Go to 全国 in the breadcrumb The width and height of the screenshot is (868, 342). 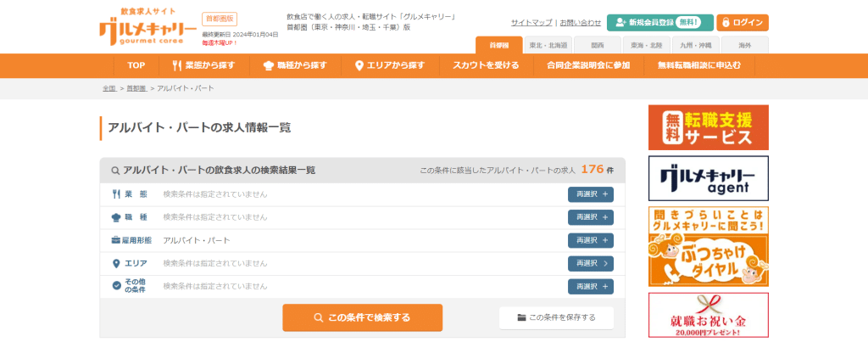109,88
